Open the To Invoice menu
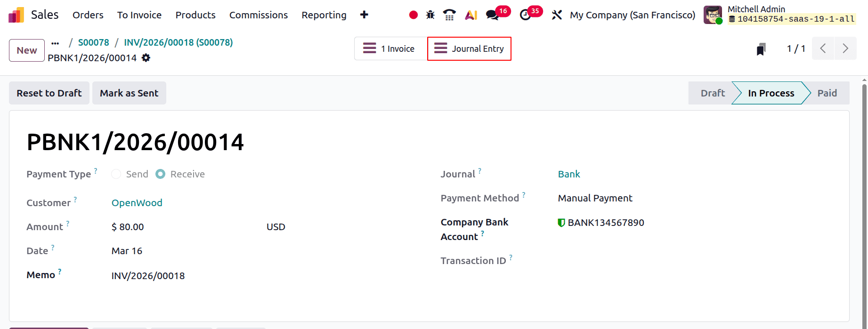This screenshot has width=868, height=329. coord(139,15)
